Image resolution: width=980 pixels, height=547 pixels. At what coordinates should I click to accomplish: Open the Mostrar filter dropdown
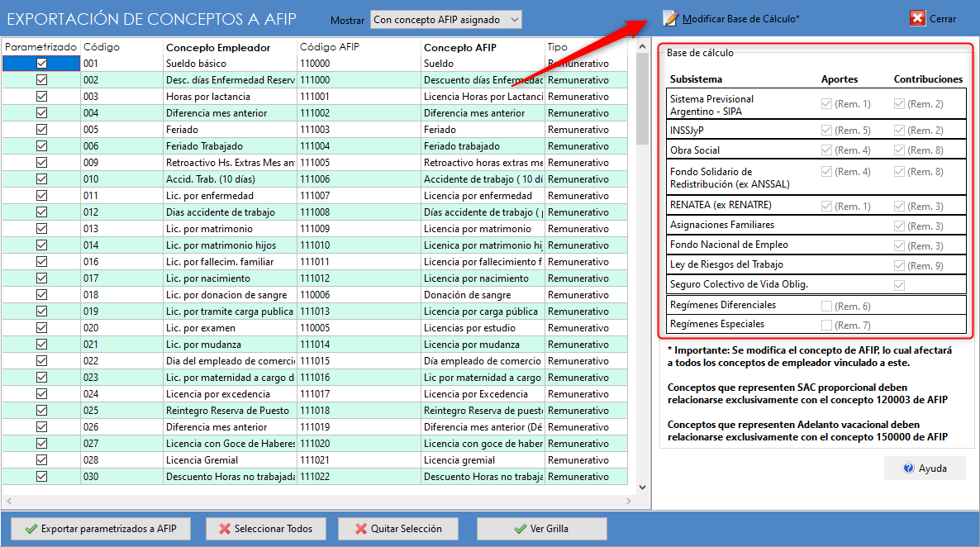coord(446,19)
